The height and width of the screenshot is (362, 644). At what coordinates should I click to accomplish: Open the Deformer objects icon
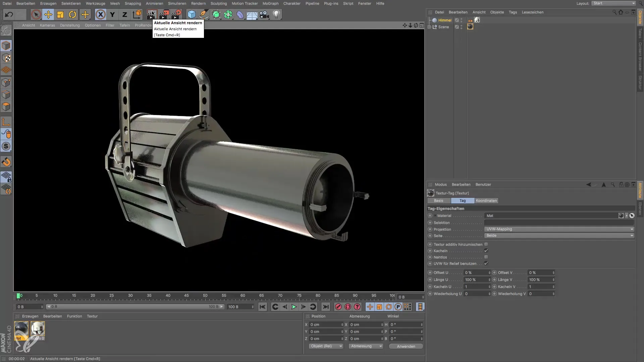(240, 14)
